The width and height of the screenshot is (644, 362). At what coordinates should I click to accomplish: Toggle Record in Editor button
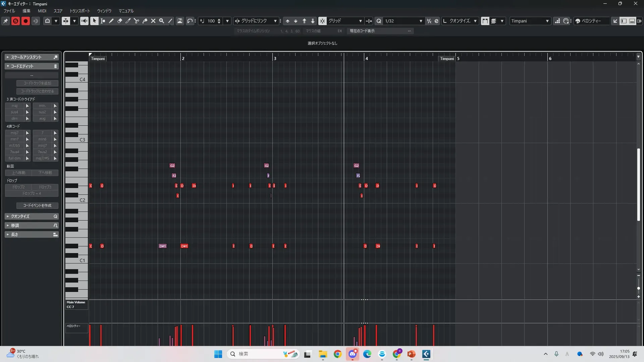tap(25, 21)
